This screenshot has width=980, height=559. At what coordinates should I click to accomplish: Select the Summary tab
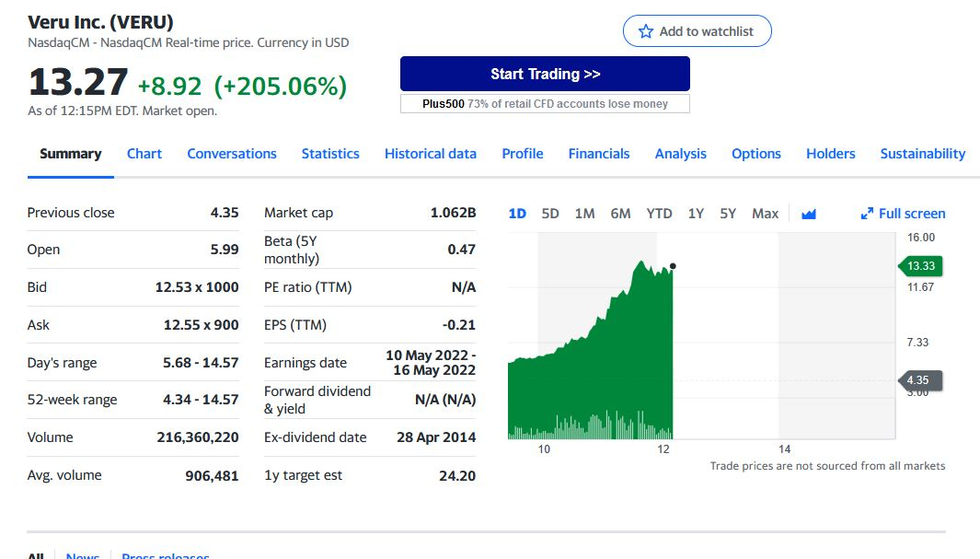pos(71,154)
